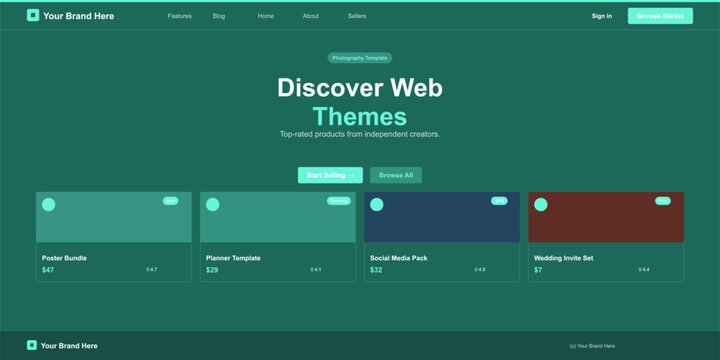
Task: Click the $47 price
Action: [48, 270]
